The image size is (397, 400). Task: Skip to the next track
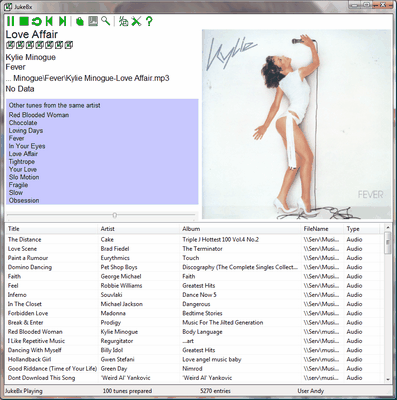[62, 21]
